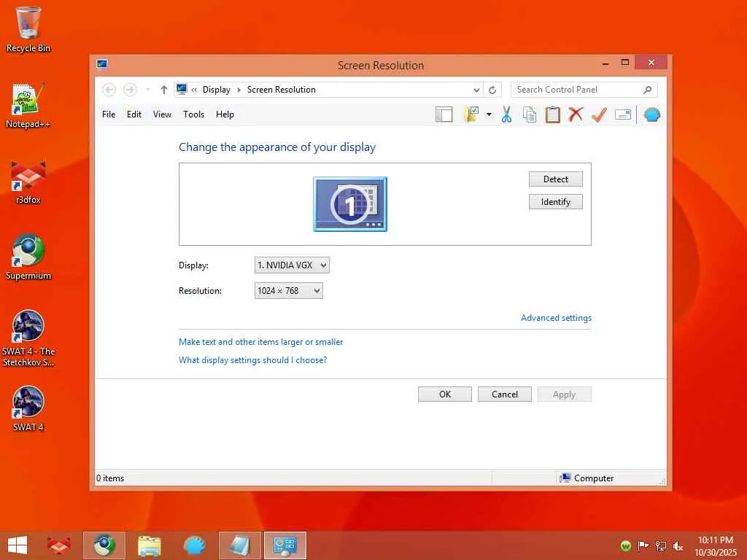Open the Tools menu
This screenshot has height=560, width=747.
coord(193,114)
